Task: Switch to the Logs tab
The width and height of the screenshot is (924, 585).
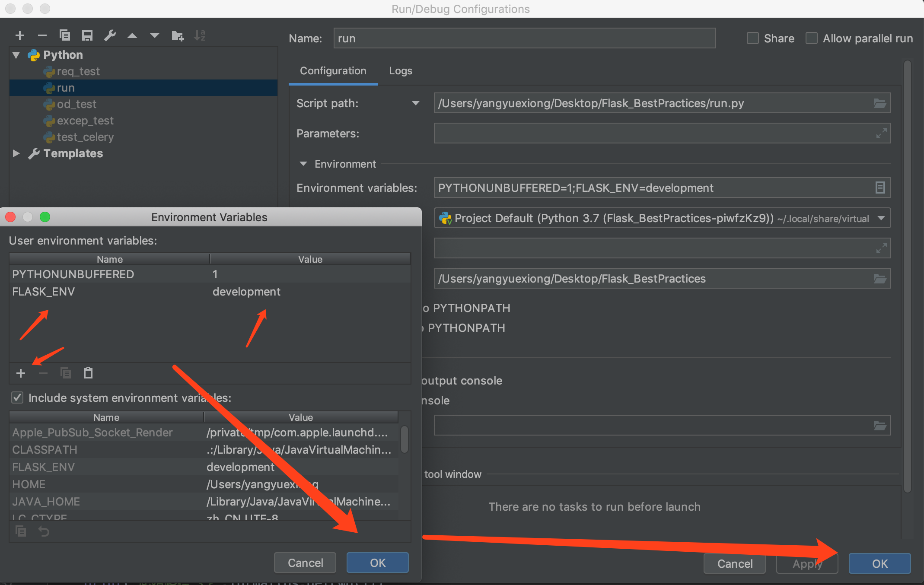Action: [x=400, y=71]
